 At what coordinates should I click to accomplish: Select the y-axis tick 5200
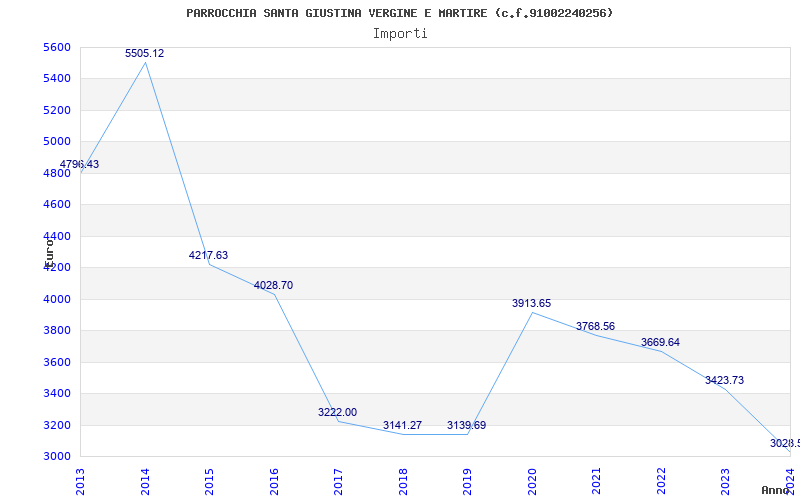pyautogui.click(x=58, y=110)
